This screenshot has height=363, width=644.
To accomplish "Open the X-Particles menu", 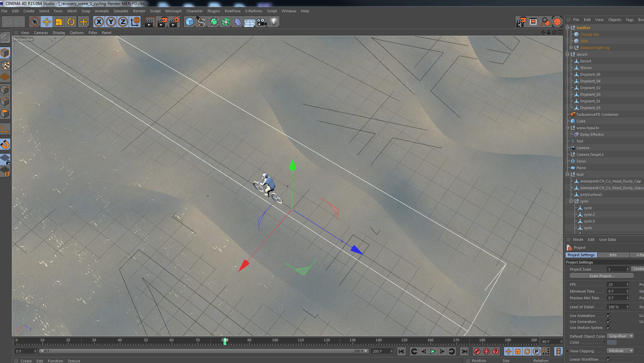I will click(x=254, y=11).
